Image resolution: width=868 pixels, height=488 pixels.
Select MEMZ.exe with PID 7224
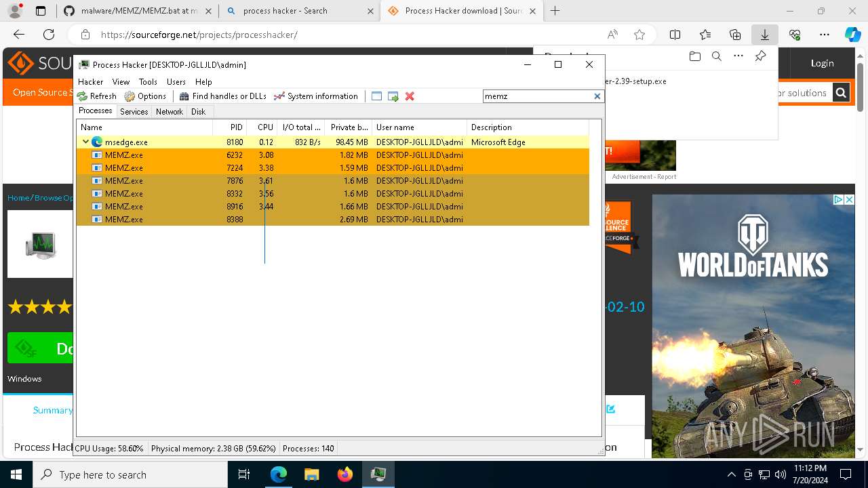click(332, 168)
